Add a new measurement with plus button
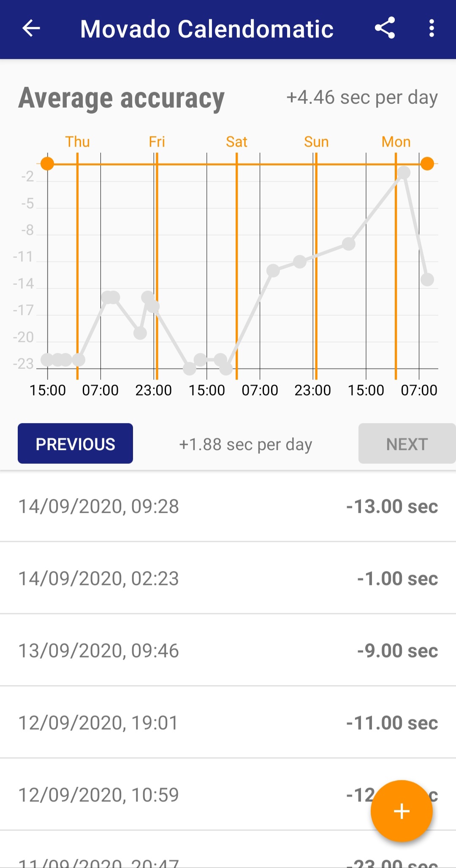Screen dimensions: 456x868 (x=401, y=811)
